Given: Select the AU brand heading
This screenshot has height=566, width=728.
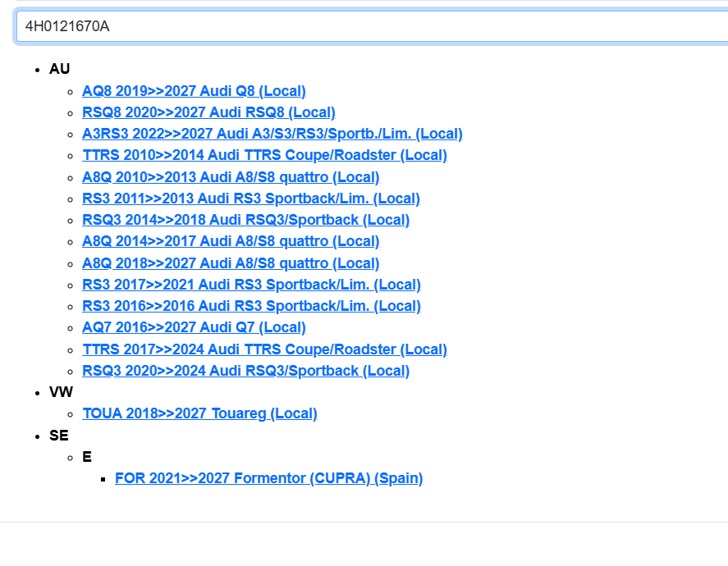Looking at the screenshot, I should [x=59, y=69].
